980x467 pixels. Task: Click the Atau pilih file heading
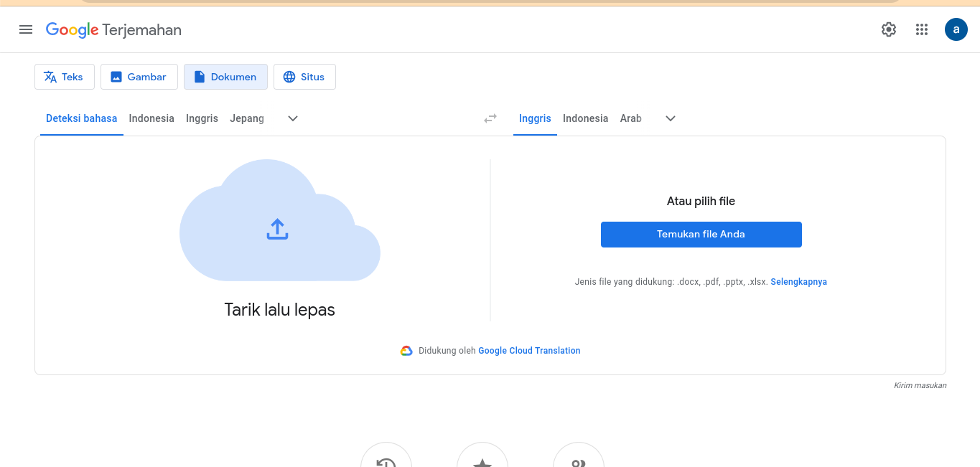tap(701, 202)
